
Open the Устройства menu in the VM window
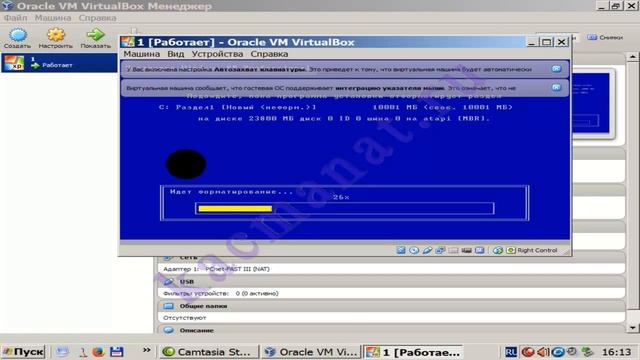pos(217,54)
